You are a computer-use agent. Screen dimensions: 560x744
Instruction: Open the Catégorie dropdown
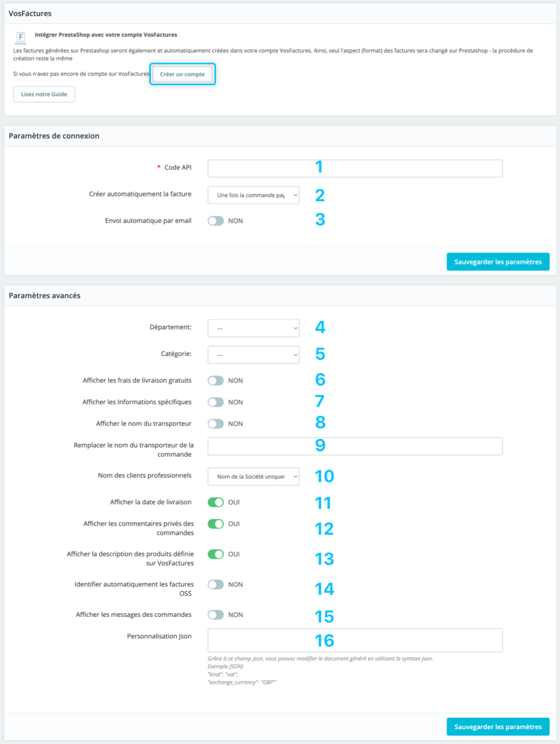pos(253,354)
